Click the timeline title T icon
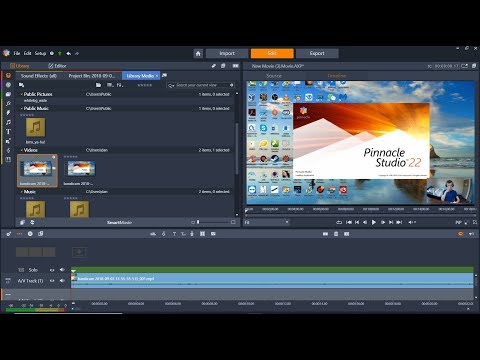480x360 pixels. click(174, 234)
